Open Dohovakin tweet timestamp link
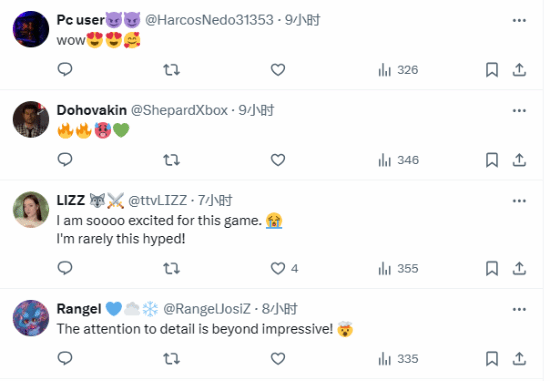The height and width of the screenshot is (381, 550). (256, 110)
